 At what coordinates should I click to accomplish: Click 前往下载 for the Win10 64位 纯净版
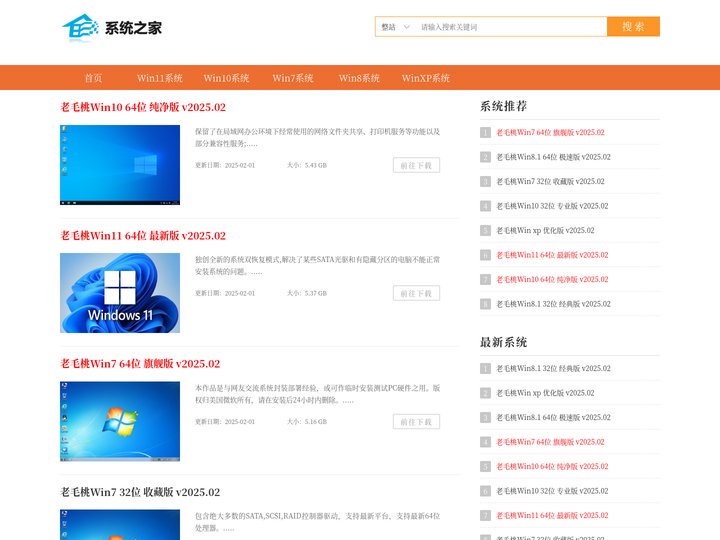click(416, 165)
